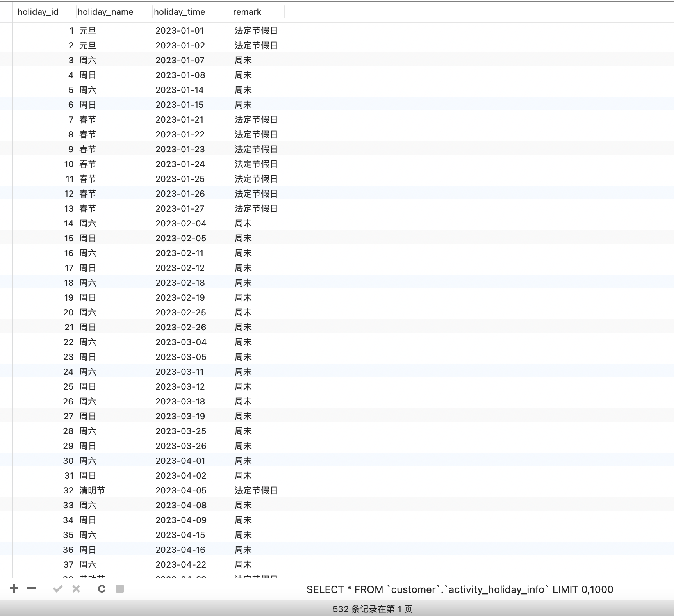This screenshot has width=674, height=616.
Task: Click 法定节假日 remark in row 32
Action: pos(256,490)
